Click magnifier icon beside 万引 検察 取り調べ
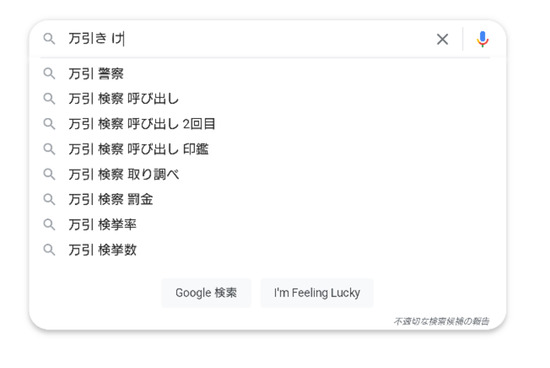This screenshot has height=368, width=550. tap(49, 174)
